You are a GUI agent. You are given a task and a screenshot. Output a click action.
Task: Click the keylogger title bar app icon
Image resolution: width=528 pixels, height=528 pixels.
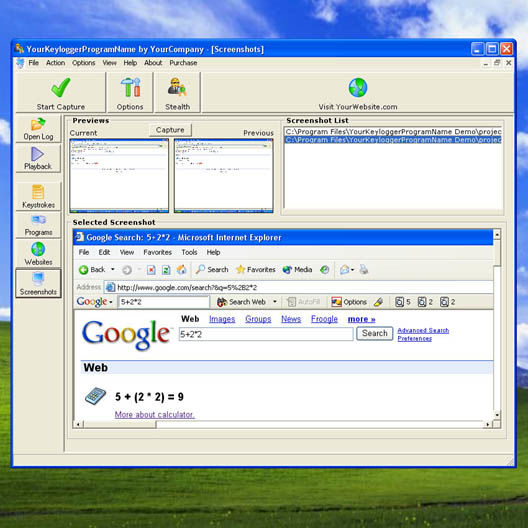coord(19,49)
